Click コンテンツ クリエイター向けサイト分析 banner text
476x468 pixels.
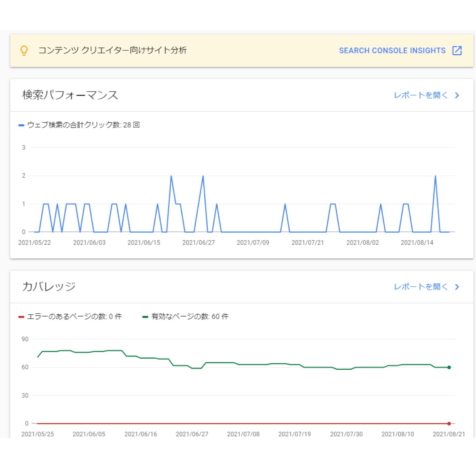click(x=112, y=50)
